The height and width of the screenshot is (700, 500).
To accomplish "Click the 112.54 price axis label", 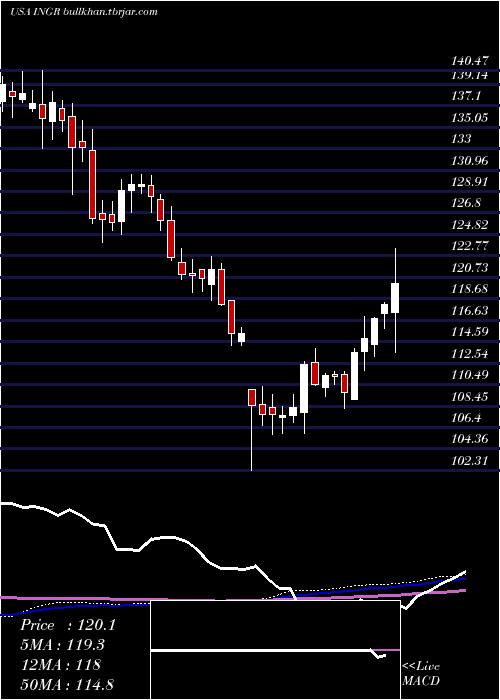I will coord(469,354).
